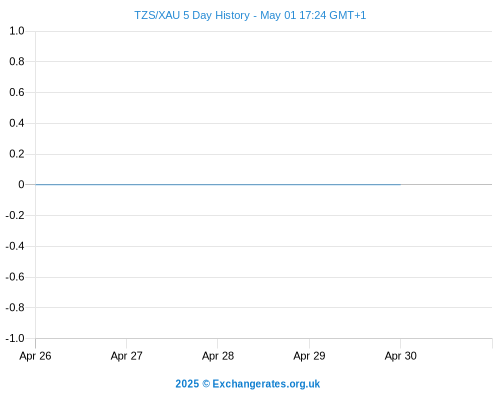This screenshot has height=400, width=495.
Task: Click the Apr 30 x-axis label
Action: click(x=401, y=356)
